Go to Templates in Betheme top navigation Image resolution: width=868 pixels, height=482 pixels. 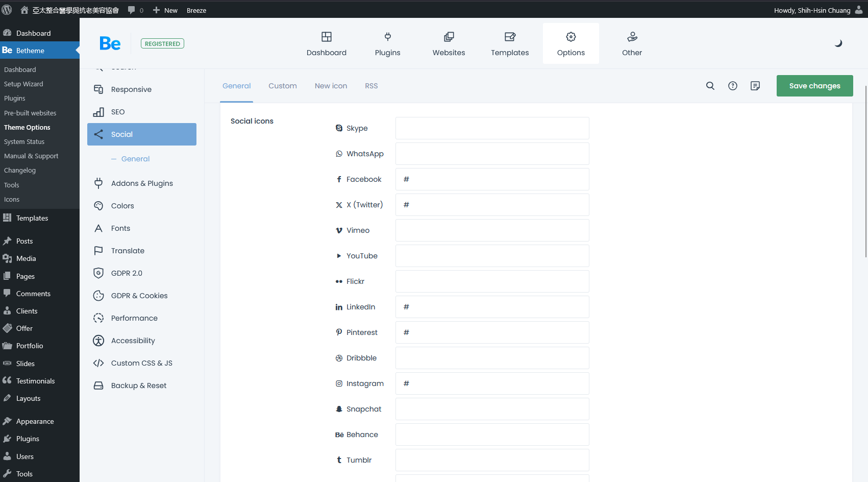click(x=509, y=43)
